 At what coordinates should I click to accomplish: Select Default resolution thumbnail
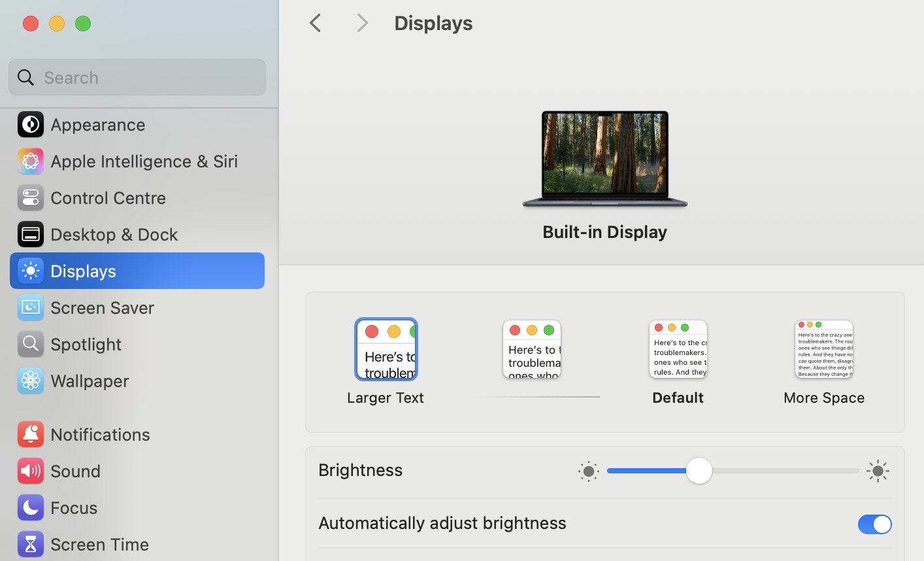(678, 349)
